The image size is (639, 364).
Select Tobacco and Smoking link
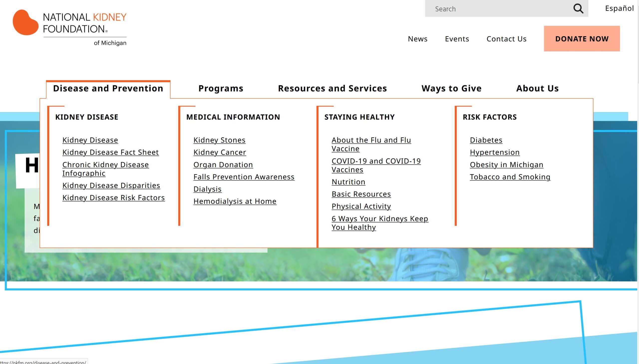click(x=510, y=177)
